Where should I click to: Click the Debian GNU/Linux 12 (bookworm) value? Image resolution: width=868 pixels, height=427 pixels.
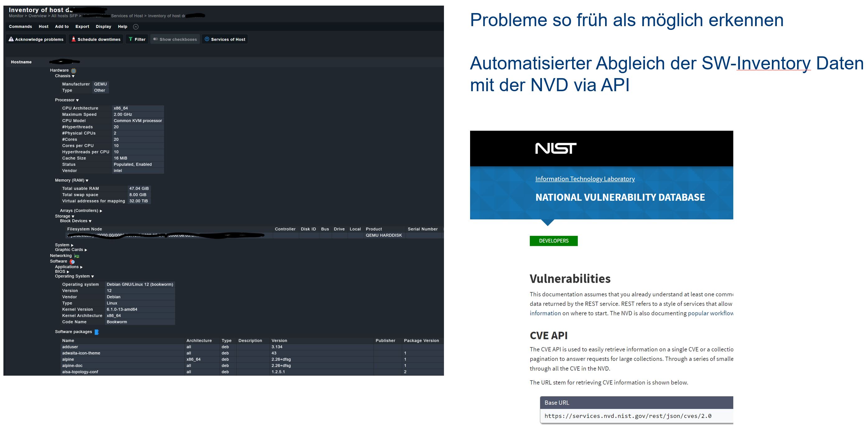tap(140, 284)
